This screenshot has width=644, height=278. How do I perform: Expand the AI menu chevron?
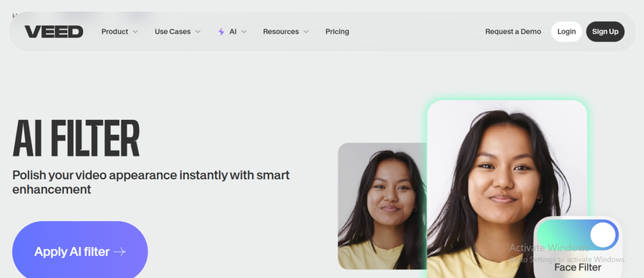[x=244, y=32]
